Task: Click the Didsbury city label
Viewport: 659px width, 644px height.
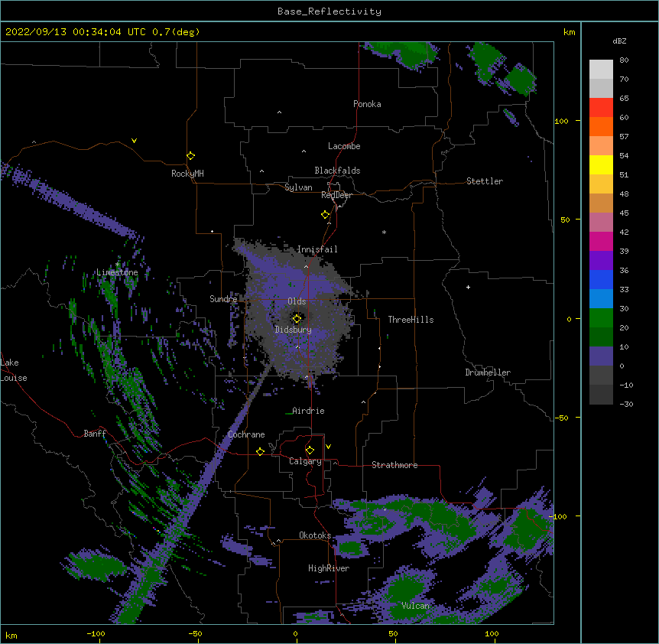Action: (x=294, y=330)
